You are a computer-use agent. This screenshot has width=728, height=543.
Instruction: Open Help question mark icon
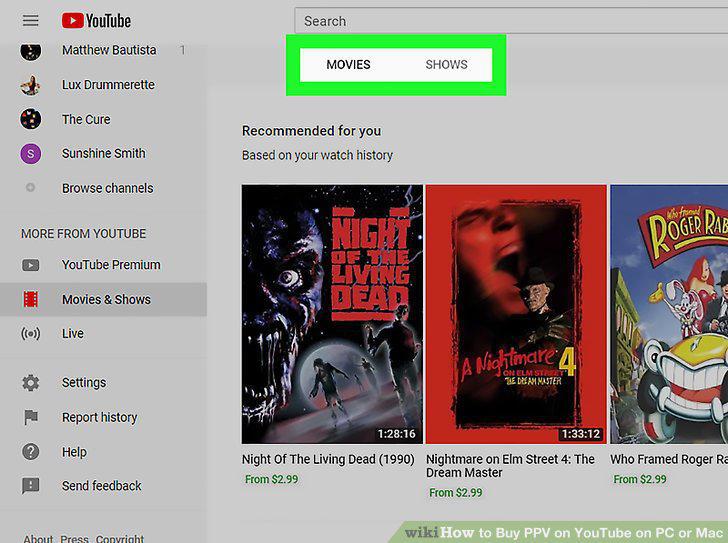pyautogui.click(x=31, y=452)
